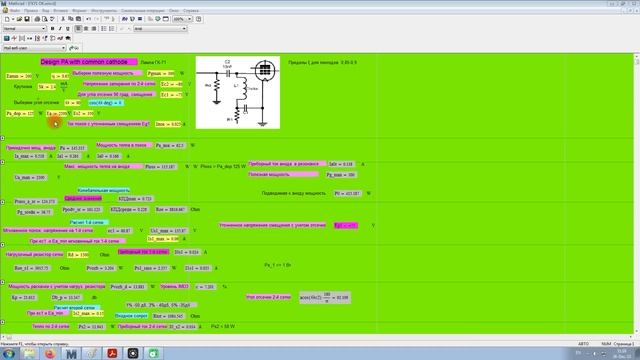Open the Evaluation palette
The image size is (640, 360).
pos(29,38)
